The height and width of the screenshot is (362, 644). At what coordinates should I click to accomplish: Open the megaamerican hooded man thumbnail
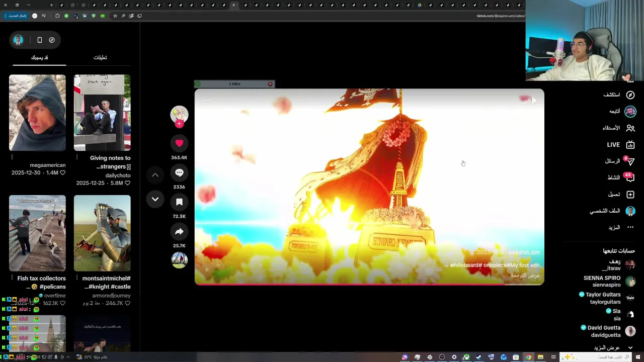37,113
